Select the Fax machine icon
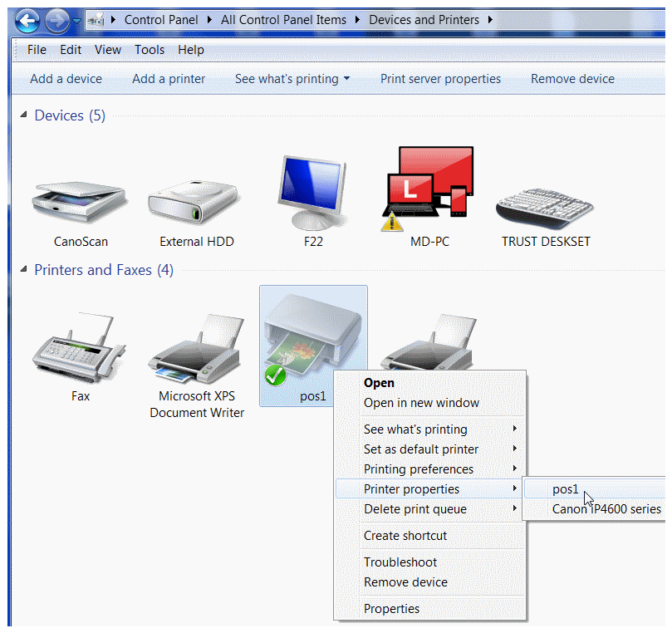The height and width of the screenshot is (633, 672). tap(79, 347)
